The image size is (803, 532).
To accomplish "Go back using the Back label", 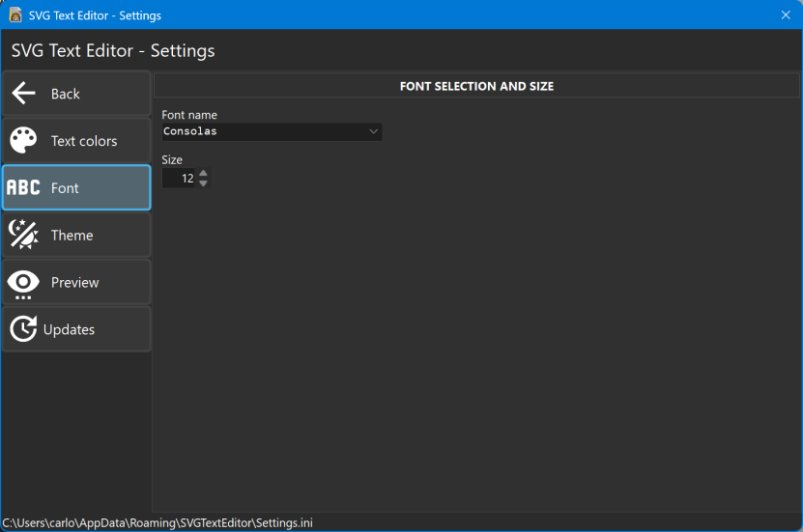I will (x=66, y=94).
